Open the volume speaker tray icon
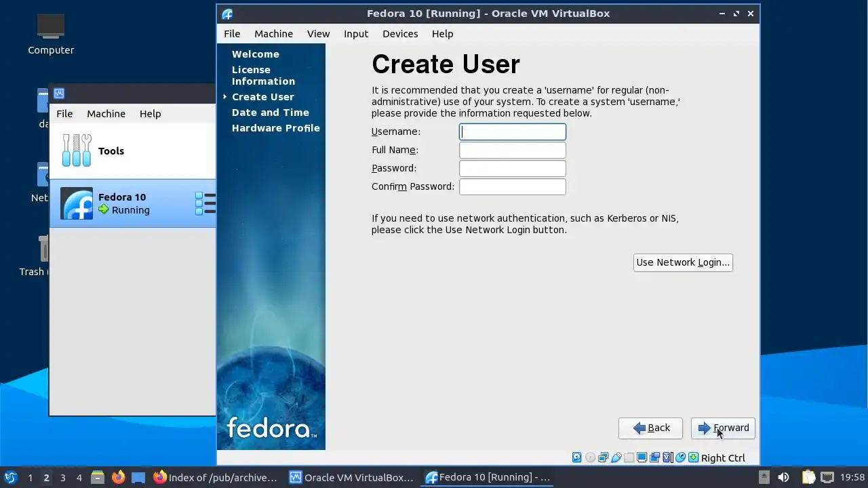 (783, 477)
